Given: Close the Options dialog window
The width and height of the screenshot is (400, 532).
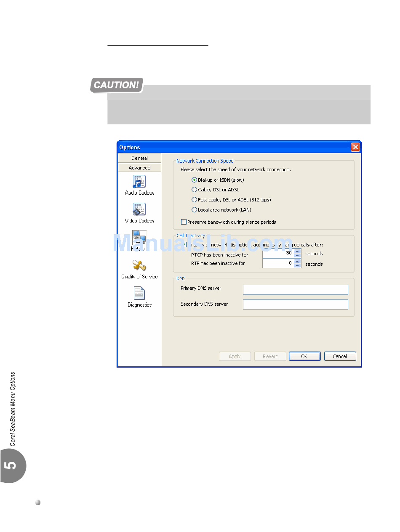Looking at the screenshot, I should [355, 147].
